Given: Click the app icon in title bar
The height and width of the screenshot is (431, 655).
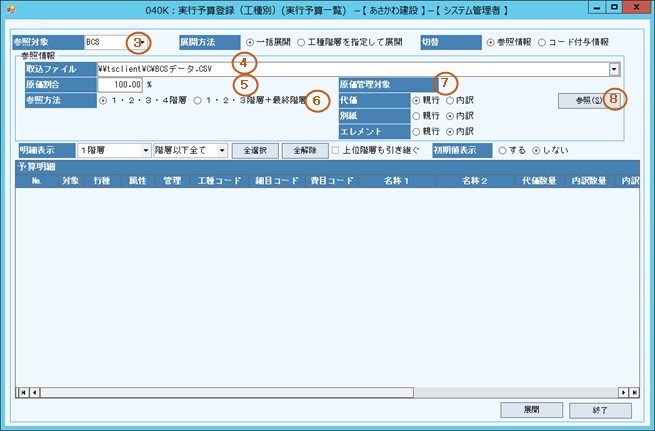Looking at the screenshot, I should tap(11, 9).
